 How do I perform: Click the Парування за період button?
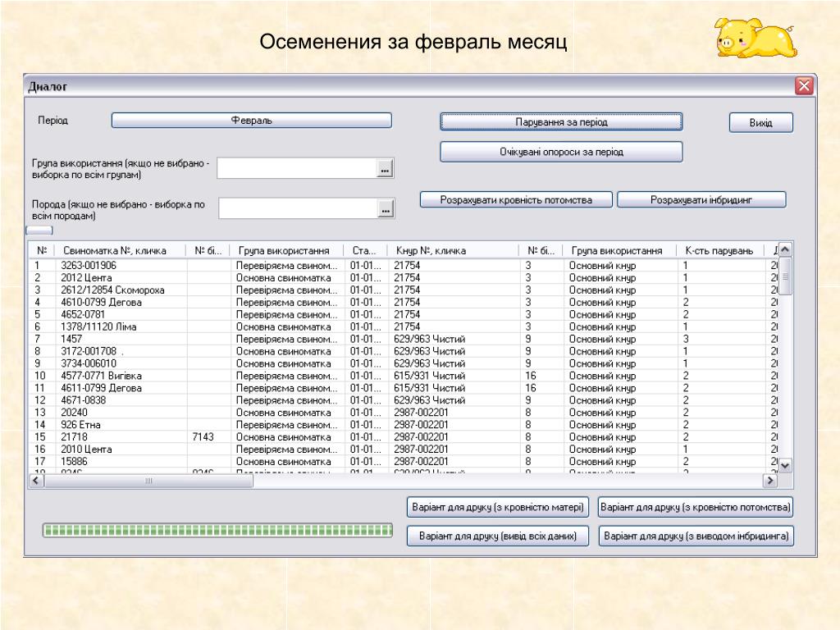(561, 122)
